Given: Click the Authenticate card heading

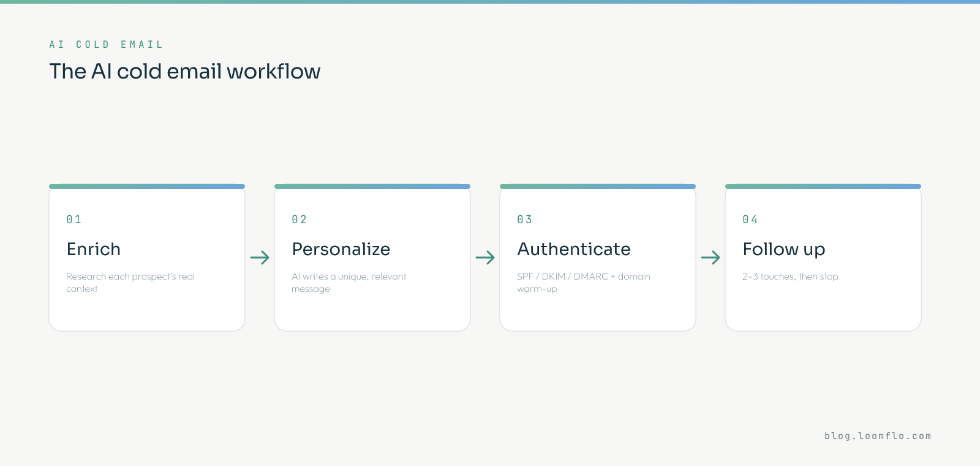Looking at the screenshot, I should point(574,249).
